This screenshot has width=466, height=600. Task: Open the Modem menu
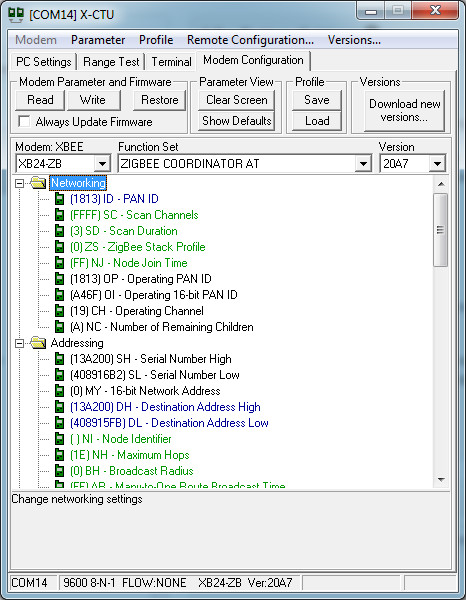(36, 40)
